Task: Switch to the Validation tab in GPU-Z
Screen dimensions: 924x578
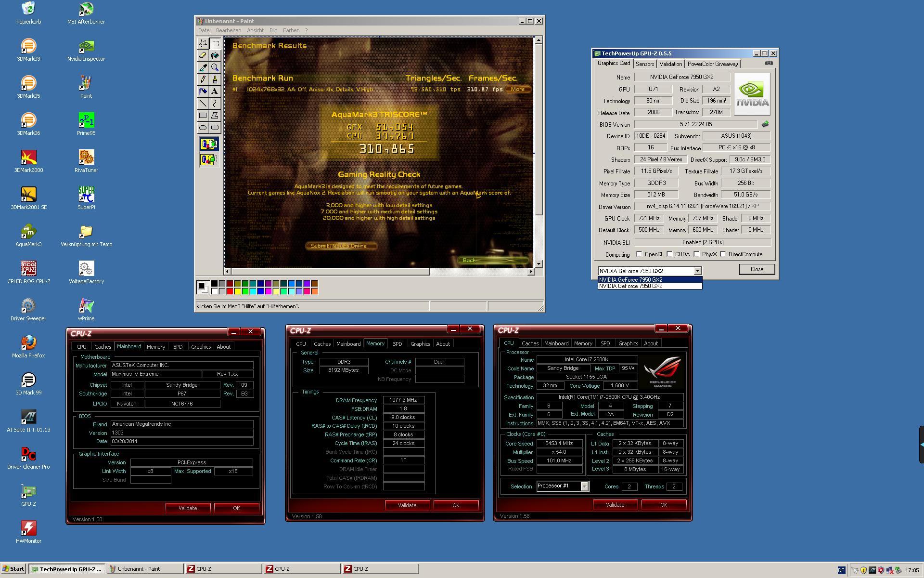Action: 670,64
